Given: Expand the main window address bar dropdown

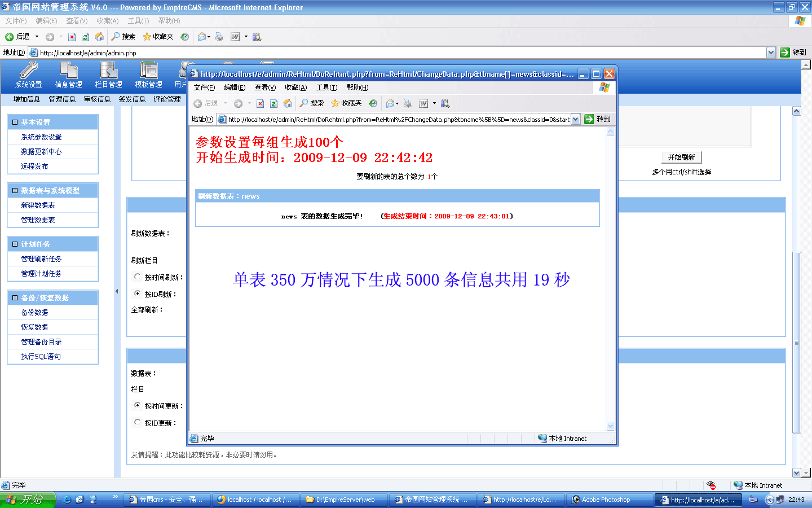Looking at the screenshot, I should 771,52.
